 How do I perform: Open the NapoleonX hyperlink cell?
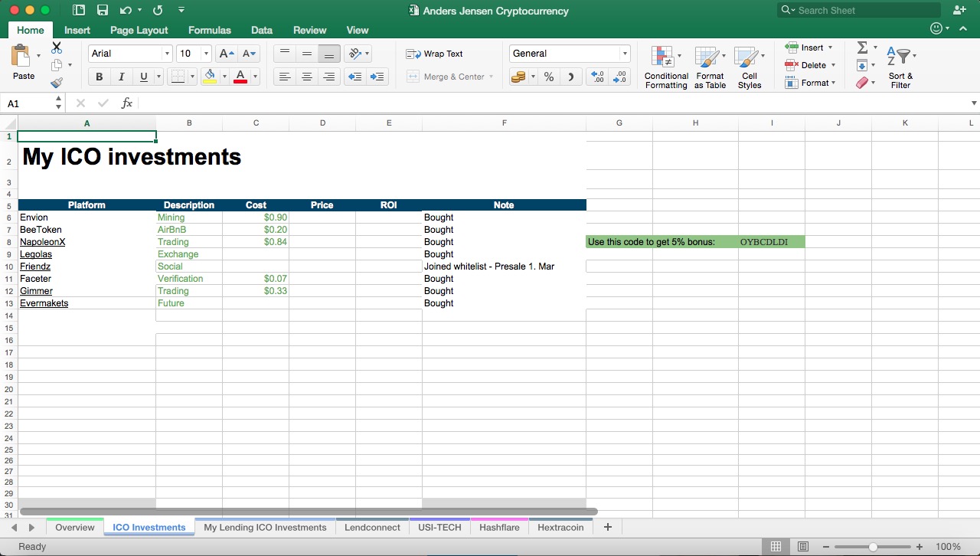pyautogui.click(x=43, y=242)
